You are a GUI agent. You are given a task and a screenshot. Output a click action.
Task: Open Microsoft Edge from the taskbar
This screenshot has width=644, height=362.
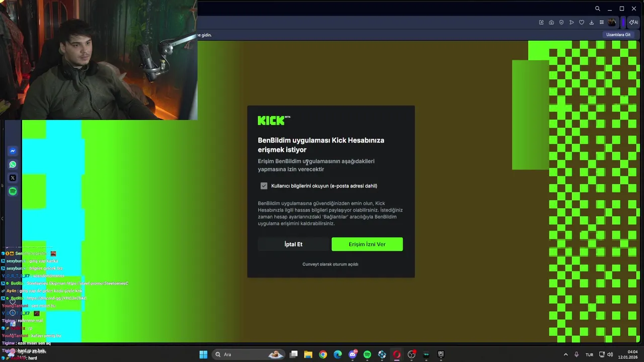pos(338,354)
